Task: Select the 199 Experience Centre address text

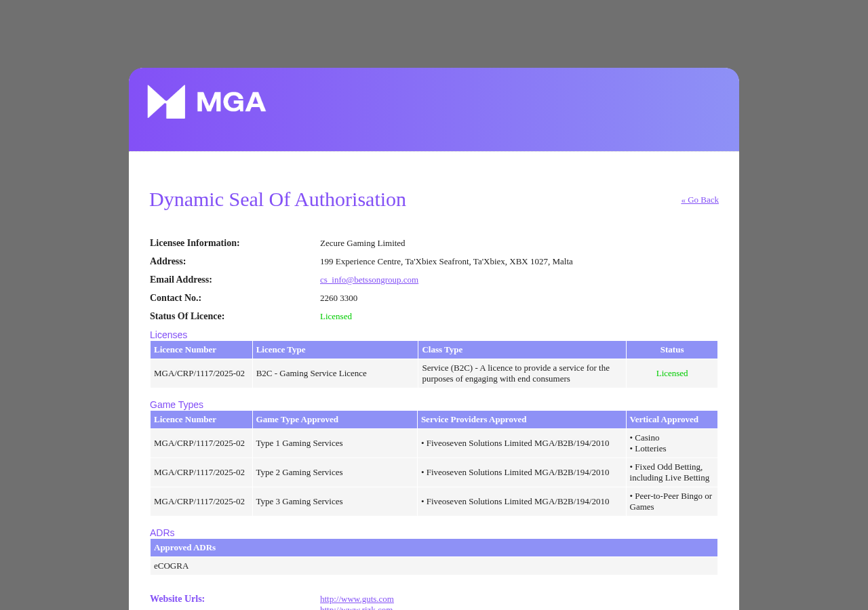Action: tap(446, 262)
